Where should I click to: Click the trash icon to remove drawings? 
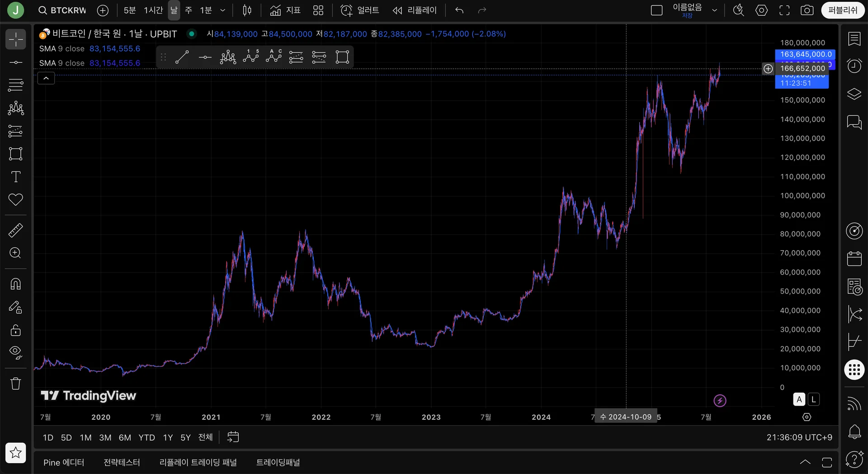pos(15,384)
